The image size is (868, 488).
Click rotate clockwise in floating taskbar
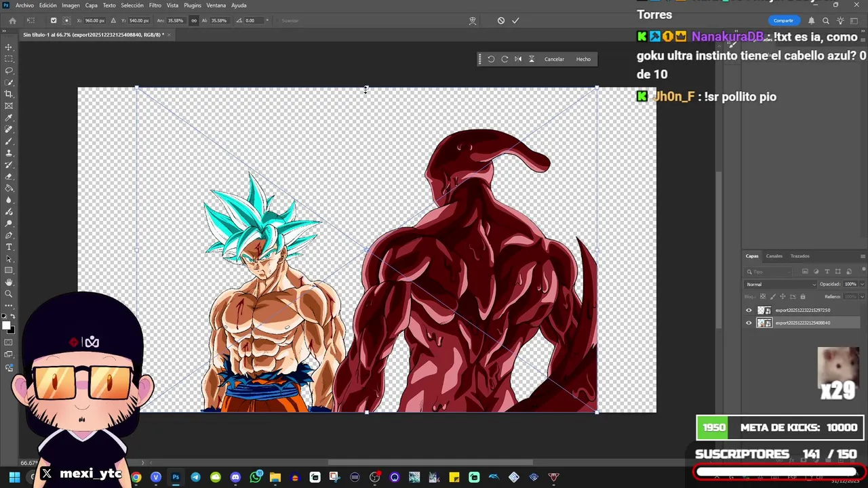click(505, 59)
